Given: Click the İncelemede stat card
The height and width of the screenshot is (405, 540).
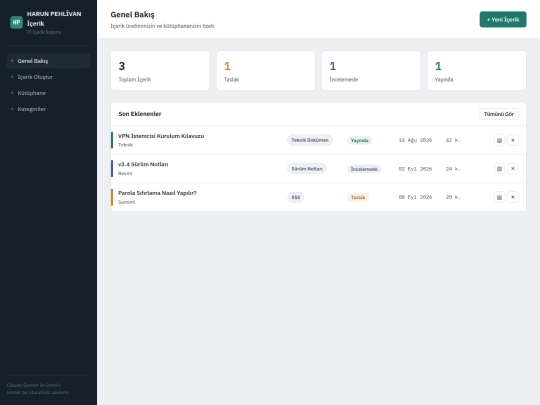Looking at the screenshot, I should (371, 71).
